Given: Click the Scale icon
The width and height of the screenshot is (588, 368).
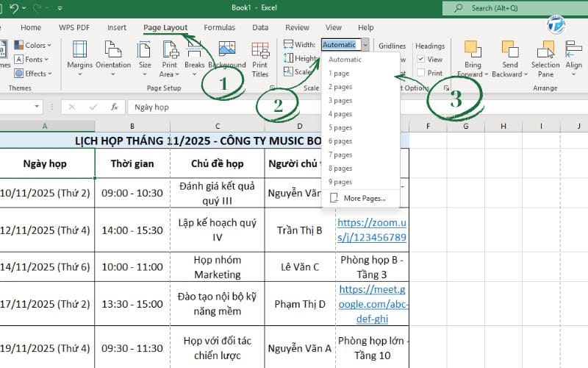Looking at the screenshot, I should [x=288, y=71].
